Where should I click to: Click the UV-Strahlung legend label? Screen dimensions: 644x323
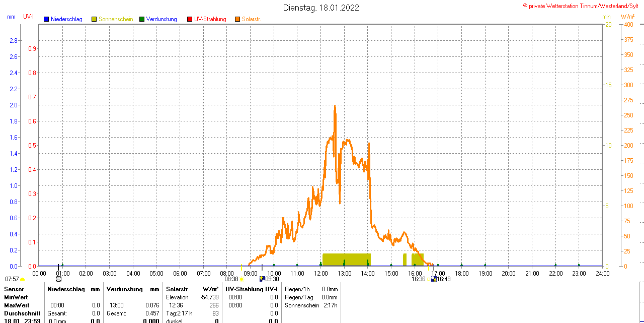pyautogui.click(x=210, y=19)
